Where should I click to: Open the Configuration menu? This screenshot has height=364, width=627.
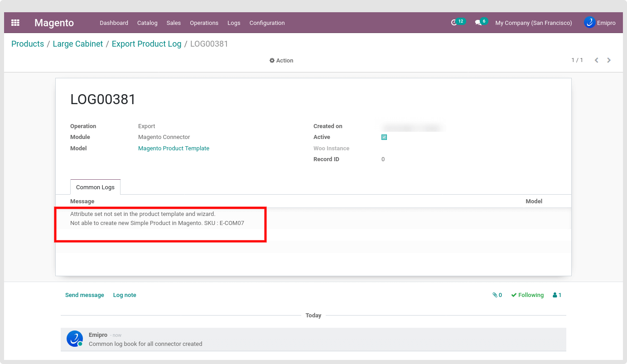267,23
